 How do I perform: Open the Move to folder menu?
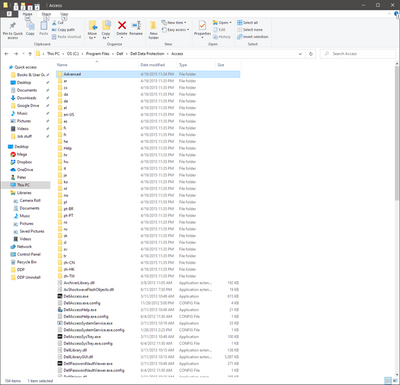(x=92, y=30)
